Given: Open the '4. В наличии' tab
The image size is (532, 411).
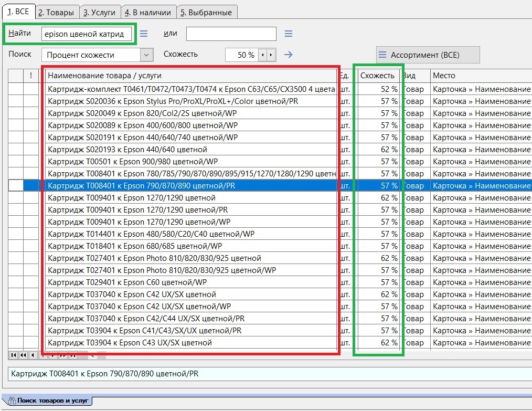Looking at the screenshot, I should click(148, 12).
